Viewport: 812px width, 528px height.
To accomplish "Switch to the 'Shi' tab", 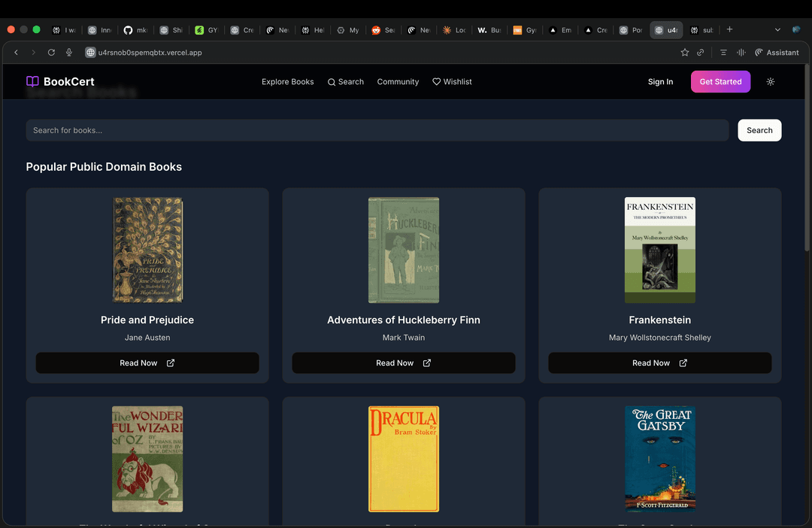I will [x=171, y=30].
